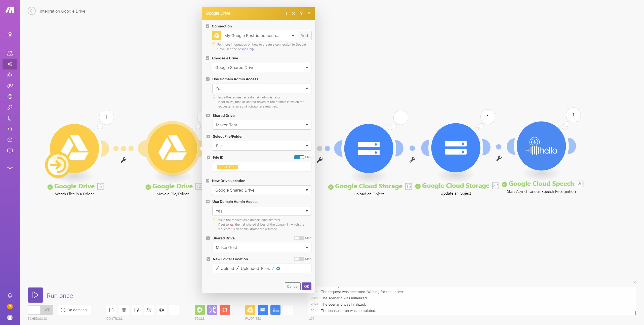Open the Select File/Folder dropdown

pos(262,146)
